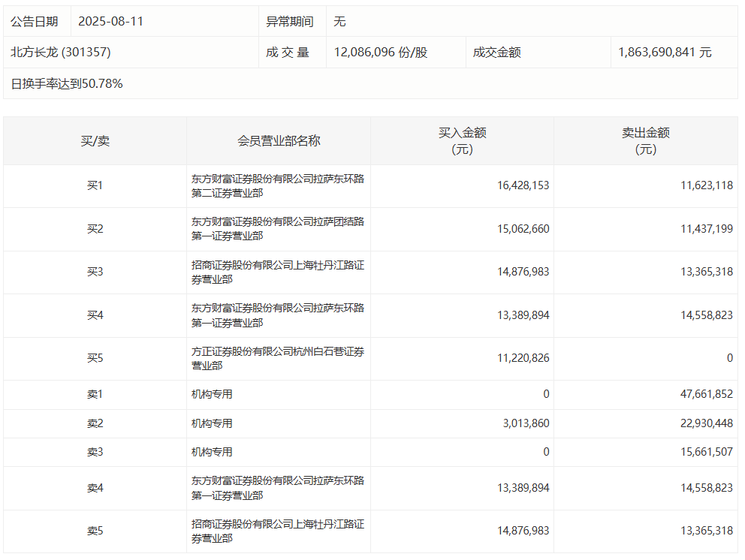This screenshot has height=560, width=745.
Task: Click the 成交量 label
Action: pyautogui.click(x=288, y=53)
